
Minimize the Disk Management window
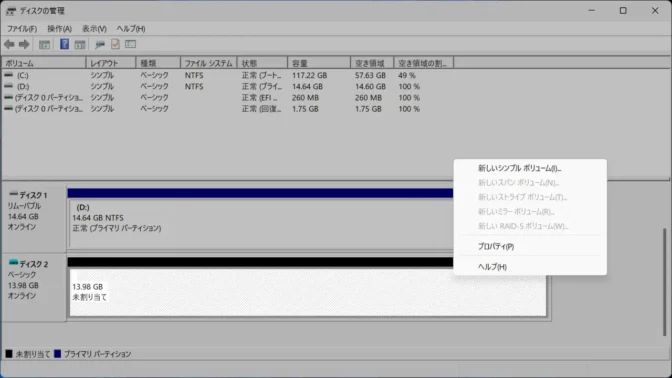pyautogui.click(x=591, y=11)
